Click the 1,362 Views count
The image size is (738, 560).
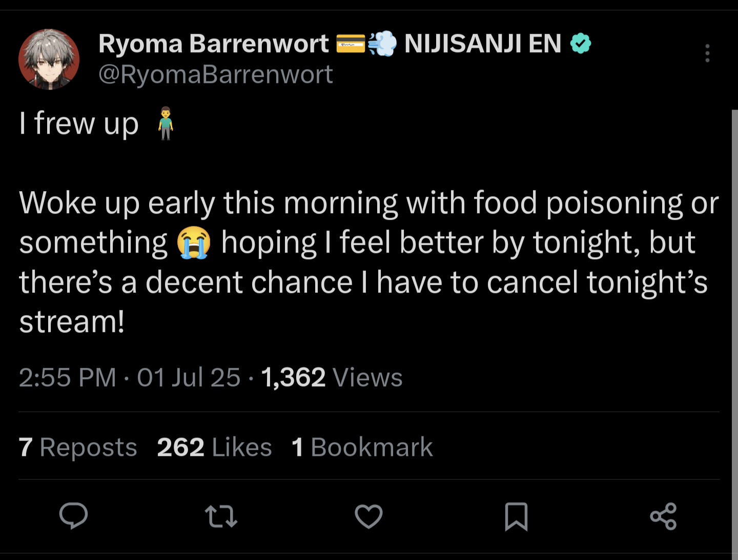332,378
